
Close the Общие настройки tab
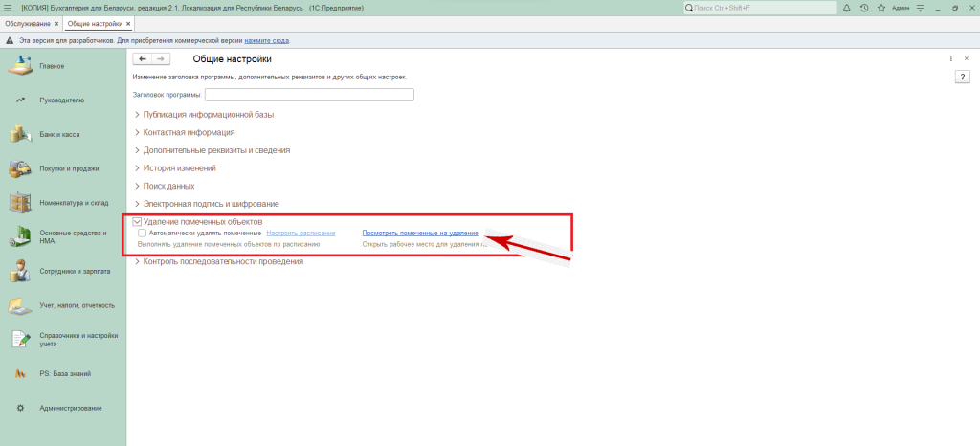click(x=129, y=23)
